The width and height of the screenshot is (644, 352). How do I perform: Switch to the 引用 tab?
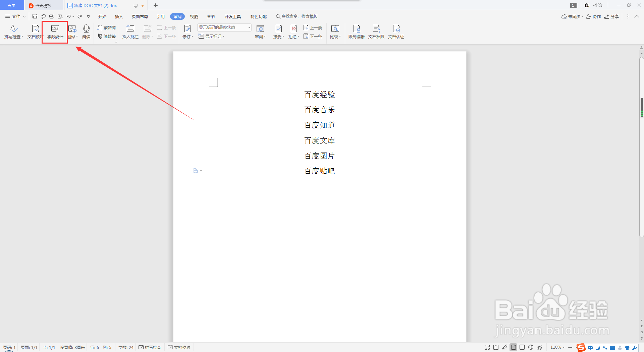[161, 16]
